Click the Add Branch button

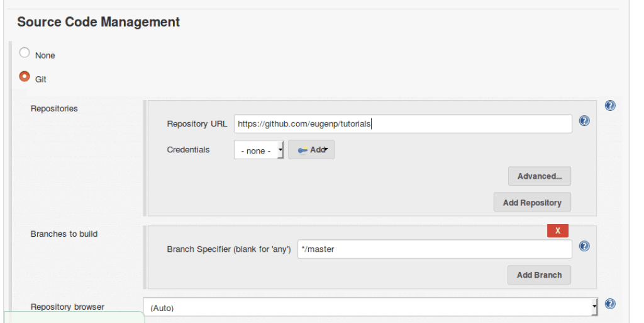539,275
